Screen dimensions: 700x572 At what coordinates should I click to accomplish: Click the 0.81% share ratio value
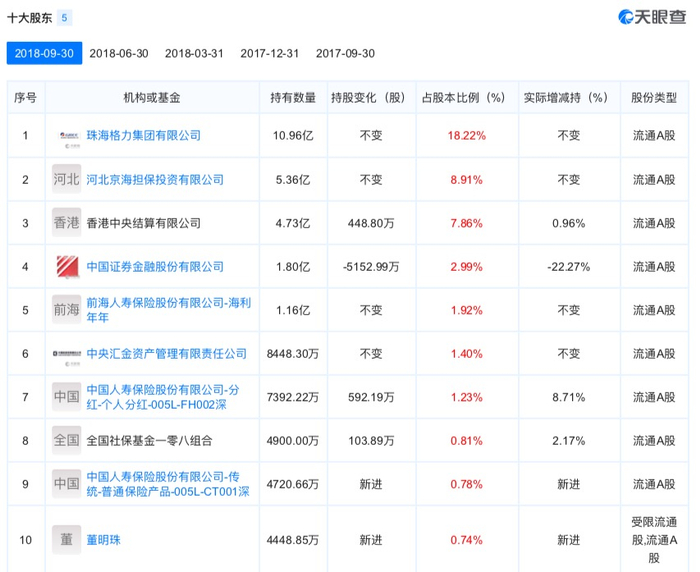pyautogui.click(x=467, y=441)
